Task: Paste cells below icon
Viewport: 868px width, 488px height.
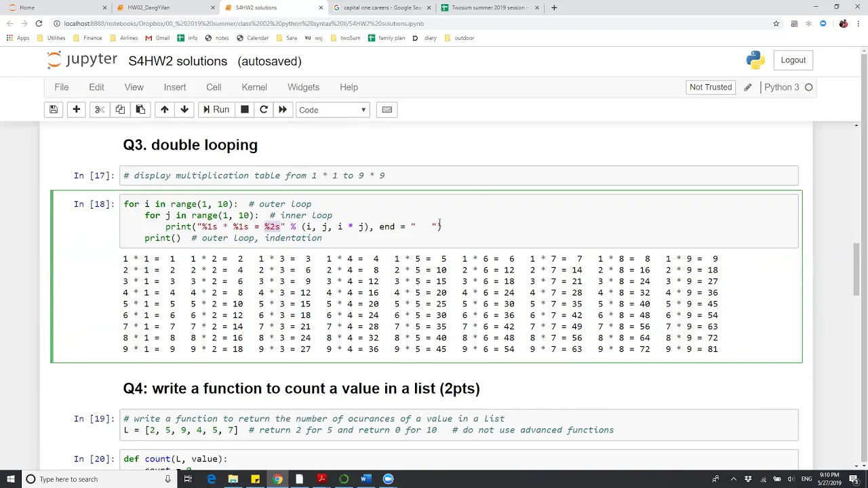Action: (140, 110)
